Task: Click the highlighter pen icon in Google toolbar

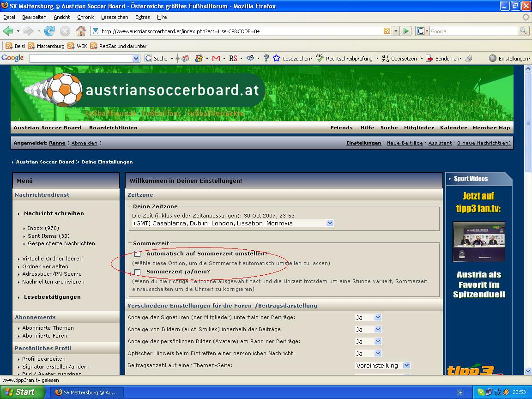Action: point(469,58)
